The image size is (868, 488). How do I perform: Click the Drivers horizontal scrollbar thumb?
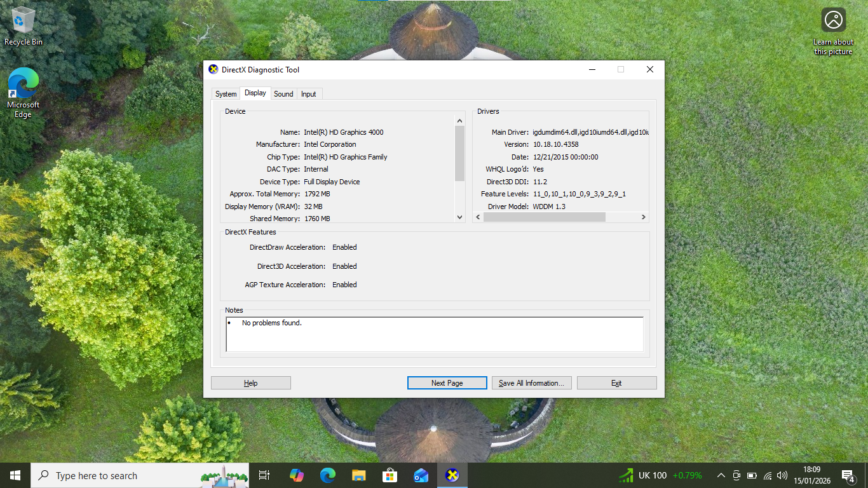(x=544, y=217)
